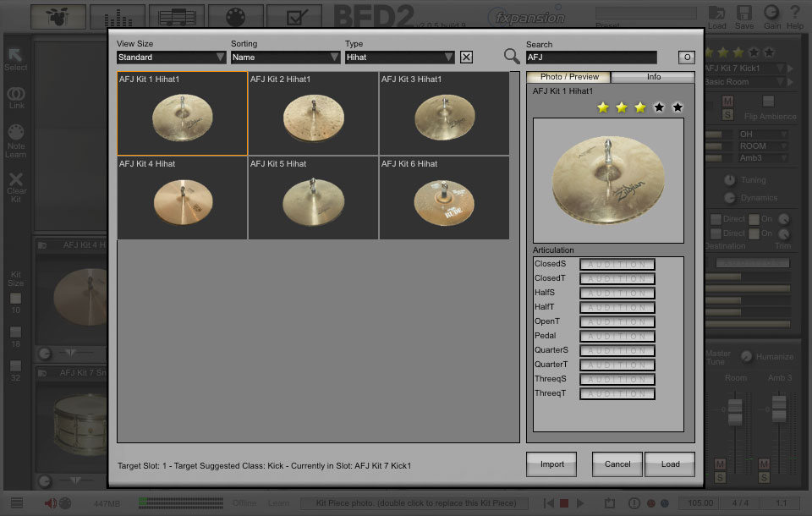Select AFJ Kit 2 Hihat1 thumbnail
Image resolution: width=812 pixels, height=516 pixels.
coord(313,113)
